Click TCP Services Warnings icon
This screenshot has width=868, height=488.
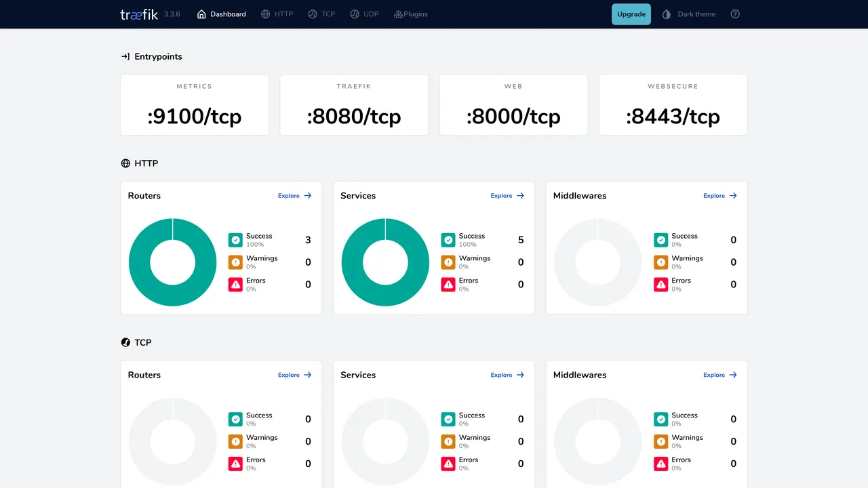(448, 441)
